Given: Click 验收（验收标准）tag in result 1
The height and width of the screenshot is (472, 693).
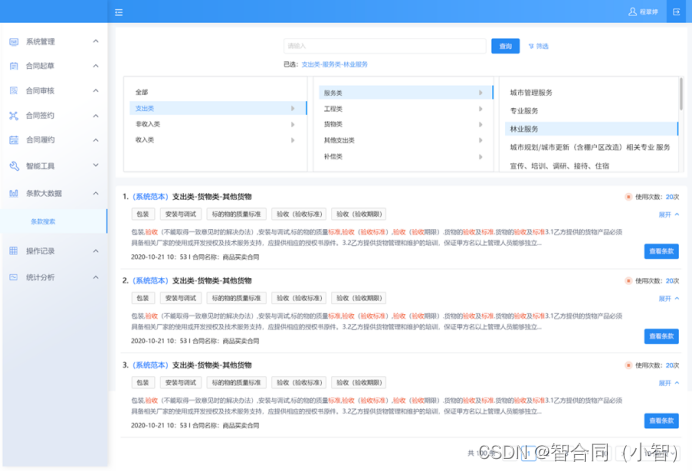Looking at the screenshot, I should 299,214.
